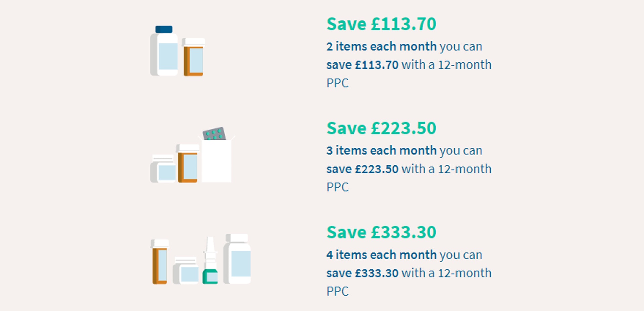Click 'PPC' under the £333.30 saving
644x311 pixels.
point(338,291)
